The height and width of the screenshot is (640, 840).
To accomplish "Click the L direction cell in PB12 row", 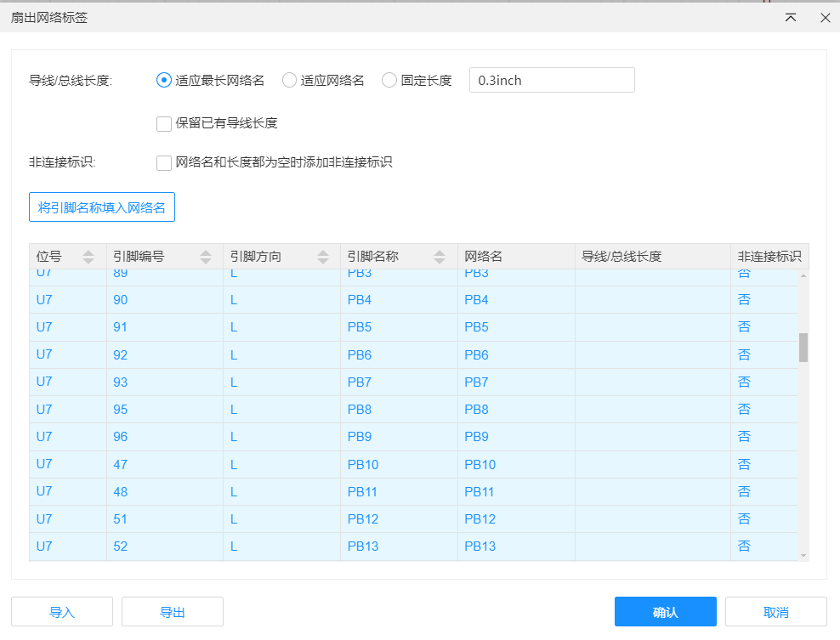I will point(281,519).
